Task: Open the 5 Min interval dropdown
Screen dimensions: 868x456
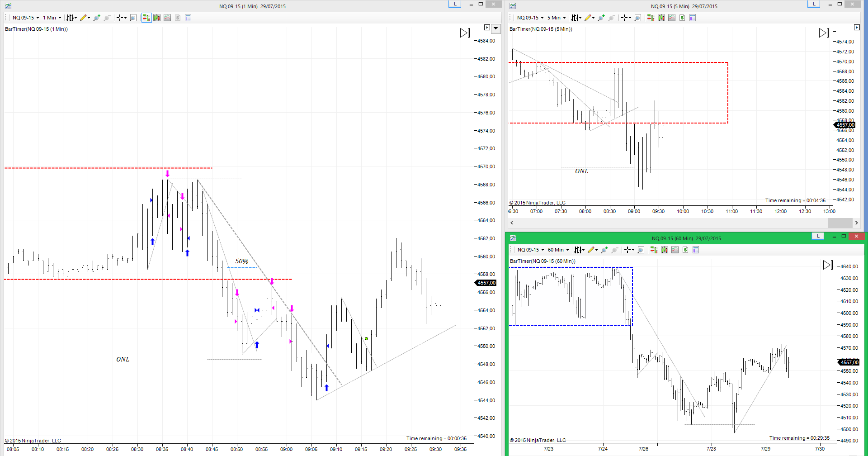Action: pyautogui.click(x=557, y=18)
